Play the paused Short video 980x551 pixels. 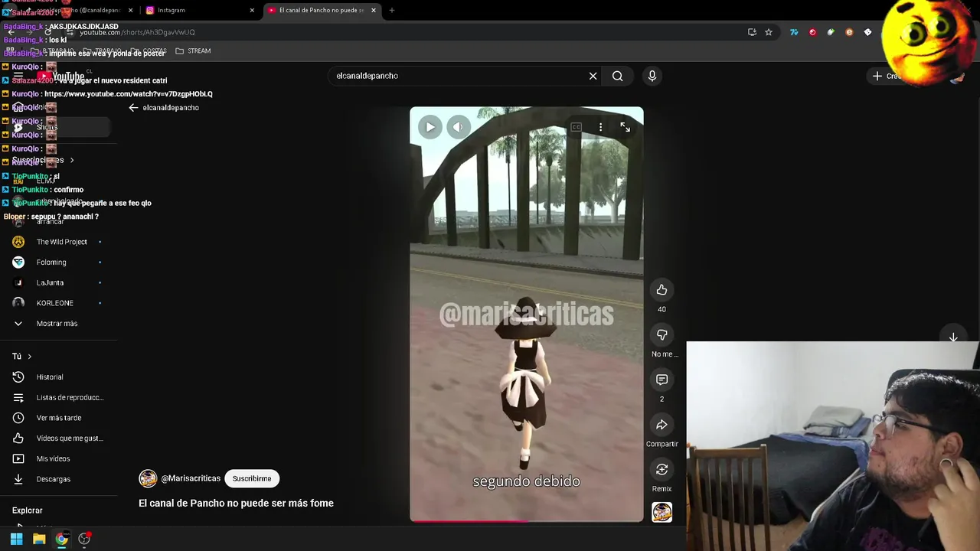click(x=430, y=127)
